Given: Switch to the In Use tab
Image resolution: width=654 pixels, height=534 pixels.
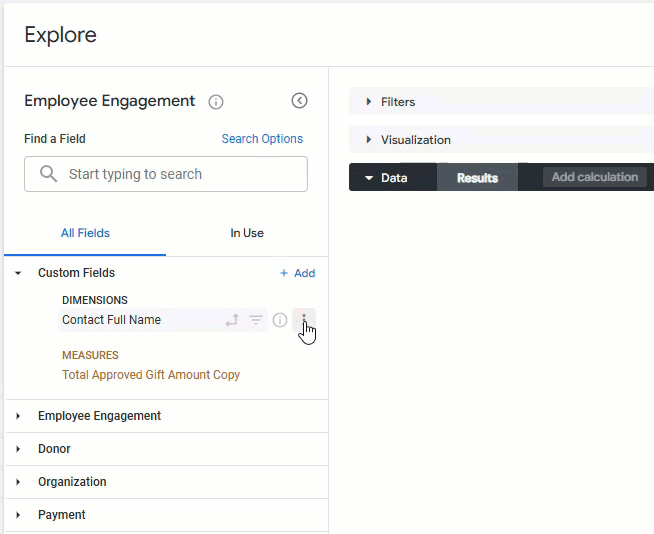Looking at the screenshot, I should coord(247,233).
